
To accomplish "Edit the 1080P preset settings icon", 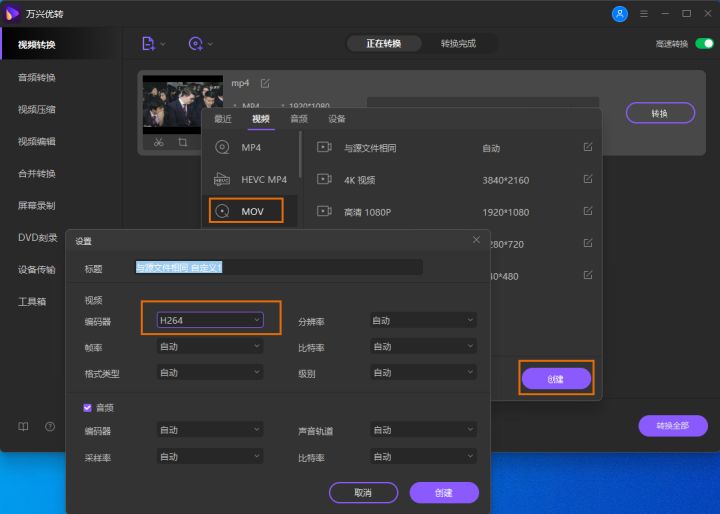I will (588, 211).
